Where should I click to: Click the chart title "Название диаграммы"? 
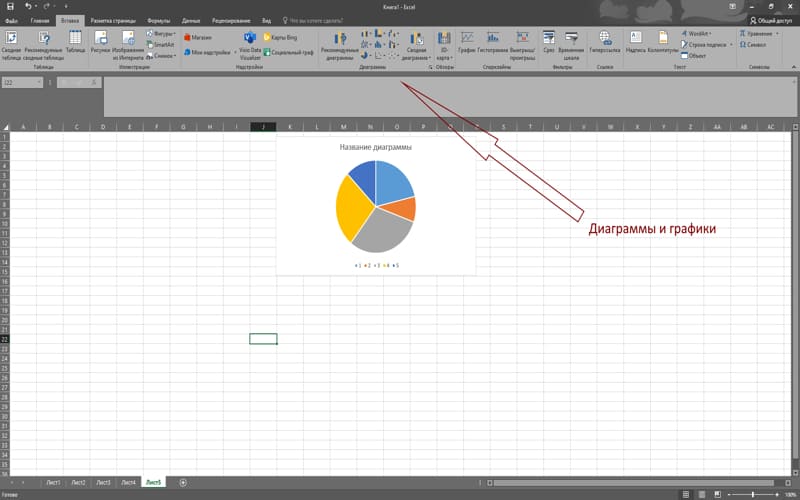pyautogui.click(x=376, y=147)
